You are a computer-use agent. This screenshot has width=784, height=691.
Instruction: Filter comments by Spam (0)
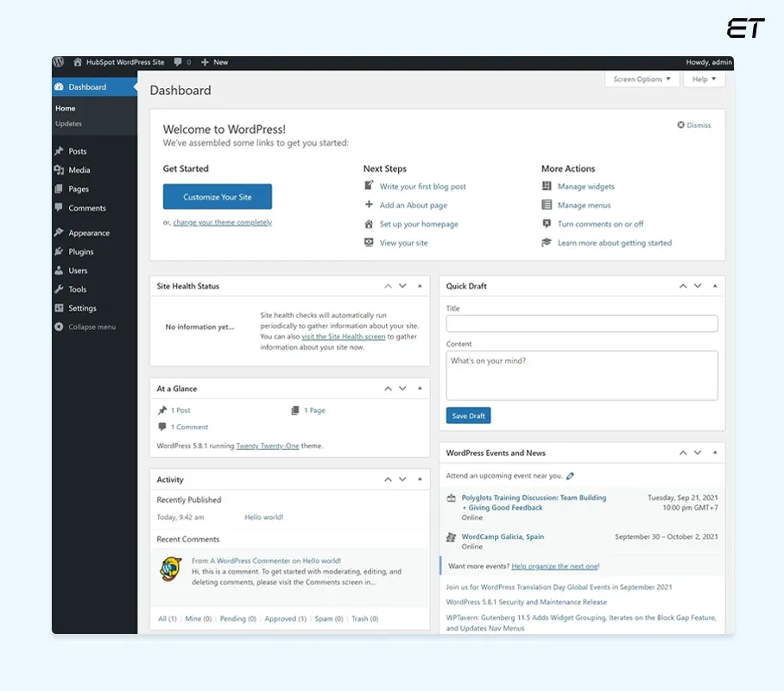pos(328,619)
